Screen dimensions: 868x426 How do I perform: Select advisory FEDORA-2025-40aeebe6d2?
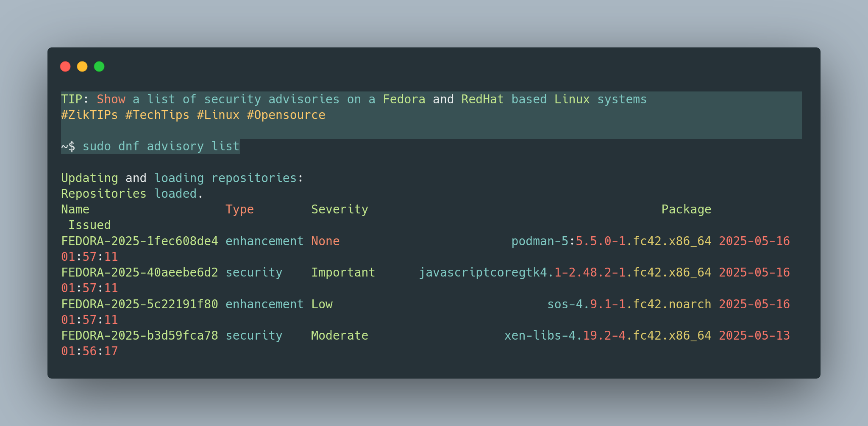coord(139,273)
